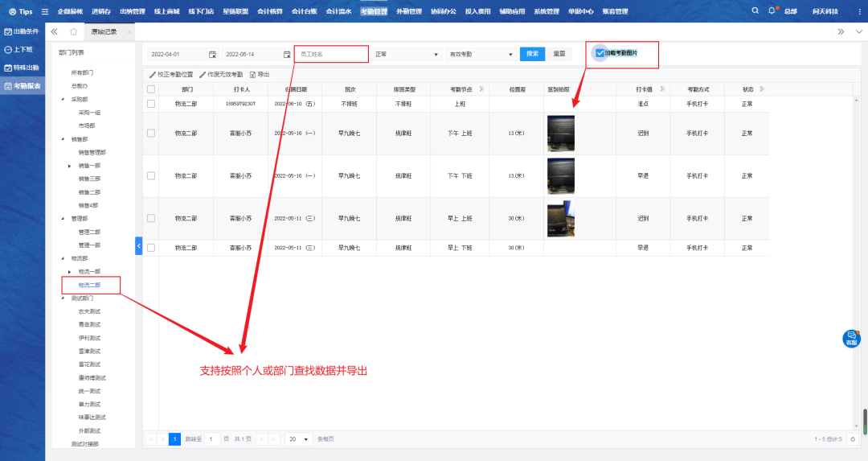The width and height of the screenshot is (868, 461).
Task: Open the 客服 customer service floating icon
Action: point(851,338)
